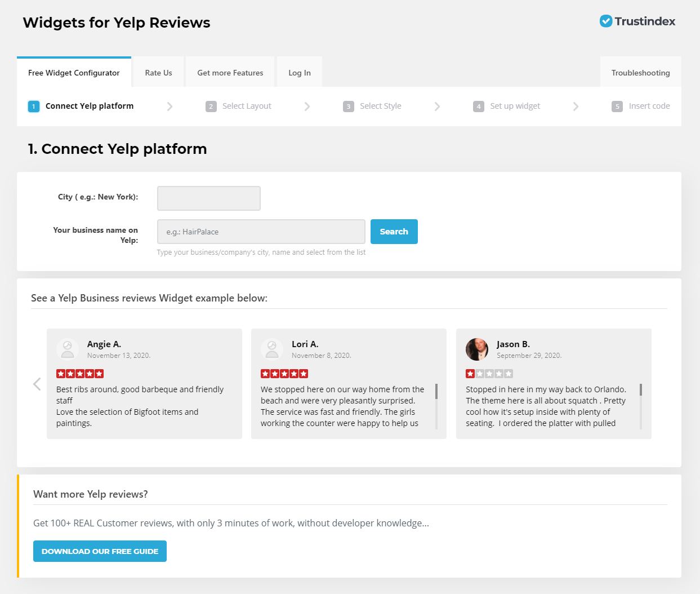Switch to the Rate Us tab
700x594 pixels.
tap(158, 73)
